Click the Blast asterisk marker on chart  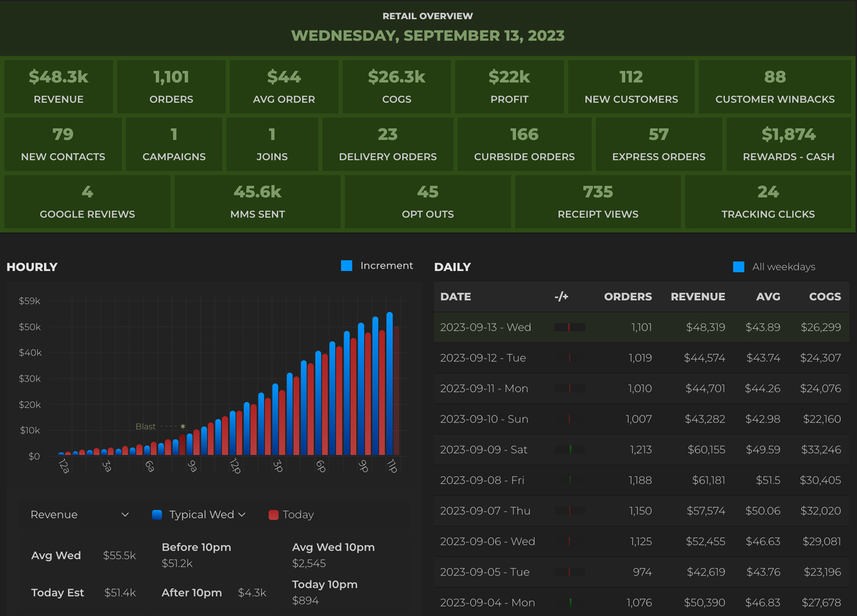tap(182, 427)
